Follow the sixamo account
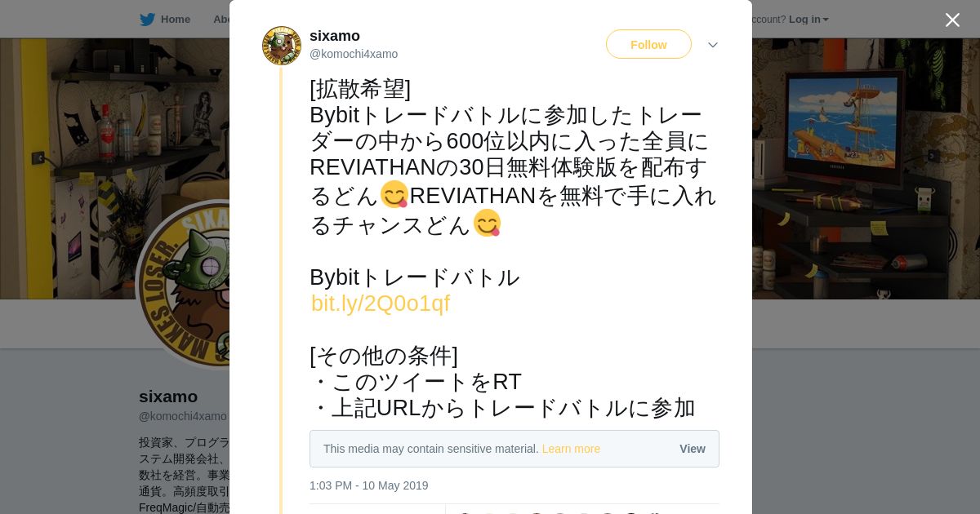980x514 pixels. (648, 44)
